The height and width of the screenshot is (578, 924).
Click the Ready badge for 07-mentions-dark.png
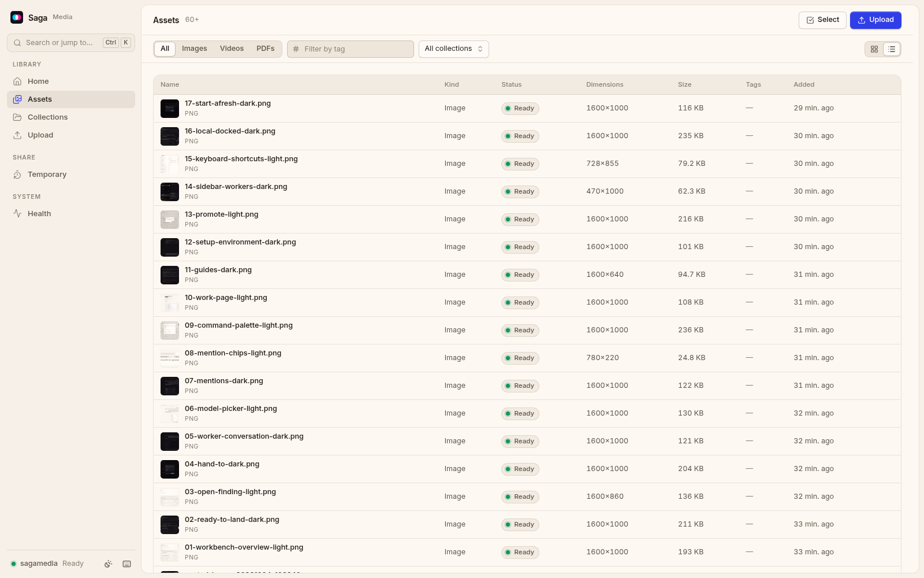520,386
